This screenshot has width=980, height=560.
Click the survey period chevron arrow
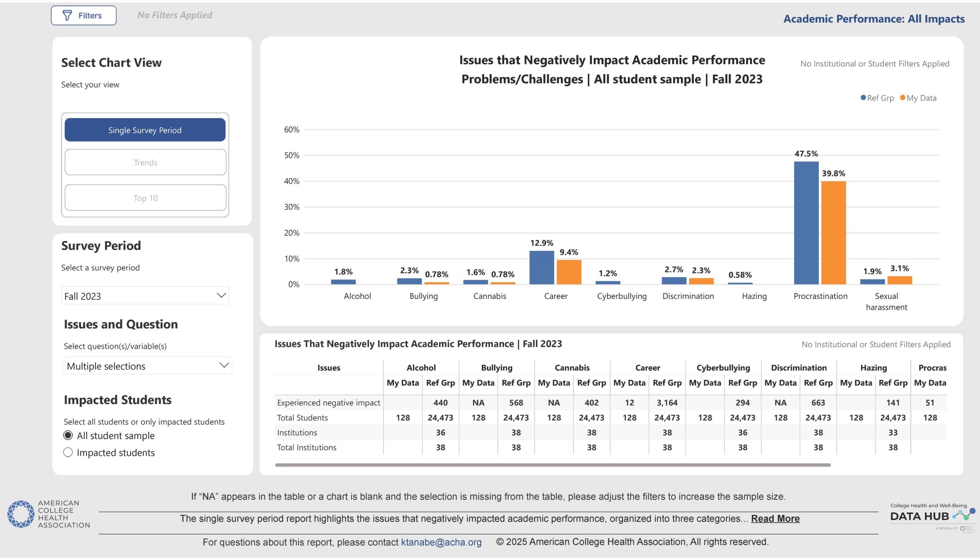click(x=221, y=296)
